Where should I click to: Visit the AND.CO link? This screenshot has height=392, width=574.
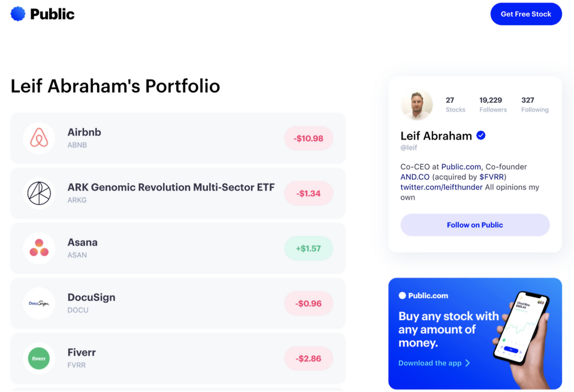click(415, 177)
